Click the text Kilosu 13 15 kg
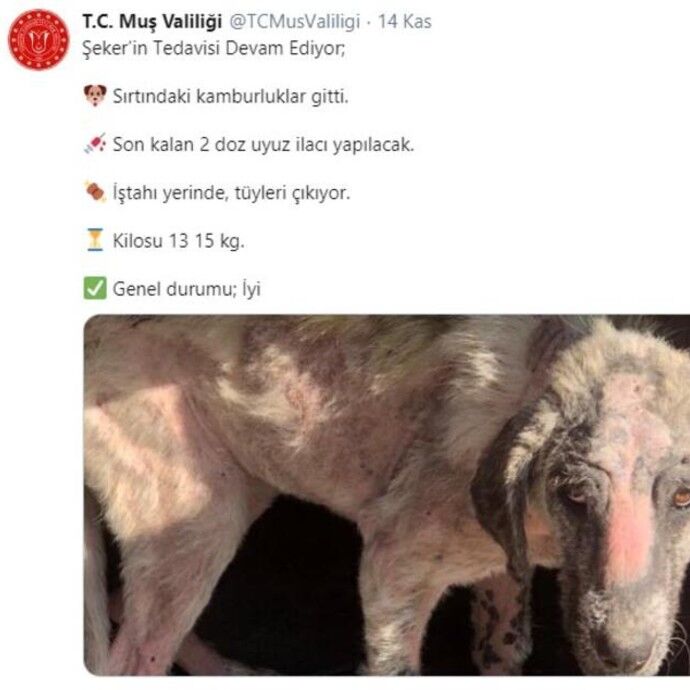 (x=178, y=241)
